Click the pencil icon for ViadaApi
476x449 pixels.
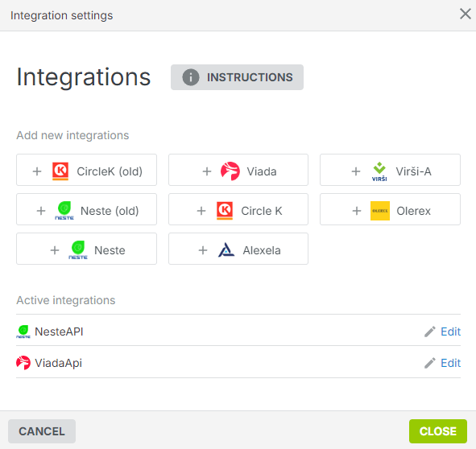429,363
